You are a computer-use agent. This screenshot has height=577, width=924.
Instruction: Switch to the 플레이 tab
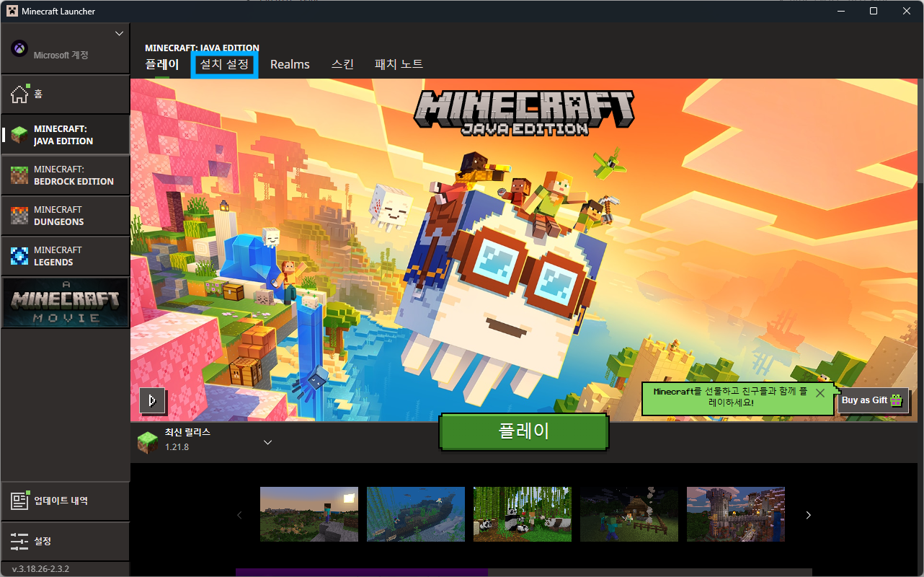162,64
